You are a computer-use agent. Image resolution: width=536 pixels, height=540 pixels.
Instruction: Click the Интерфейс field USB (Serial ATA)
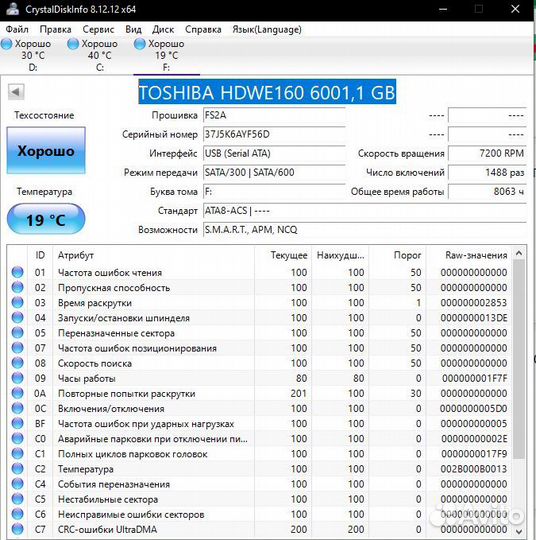tap(274, 153)
